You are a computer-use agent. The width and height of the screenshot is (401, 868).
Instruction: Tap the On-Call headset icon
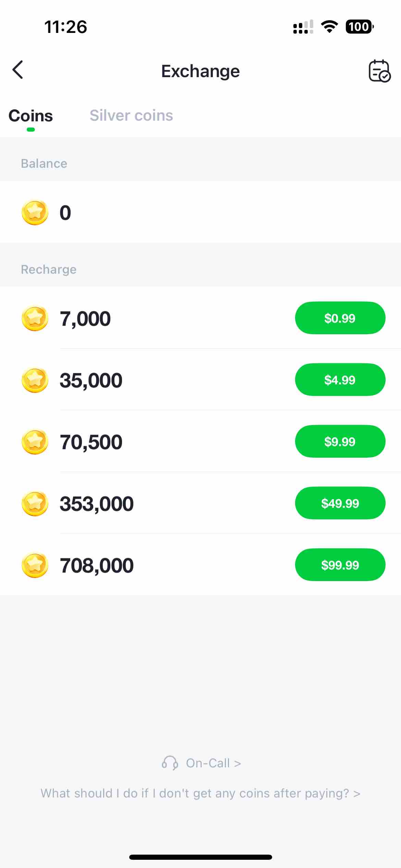click(x=170, y=763)
